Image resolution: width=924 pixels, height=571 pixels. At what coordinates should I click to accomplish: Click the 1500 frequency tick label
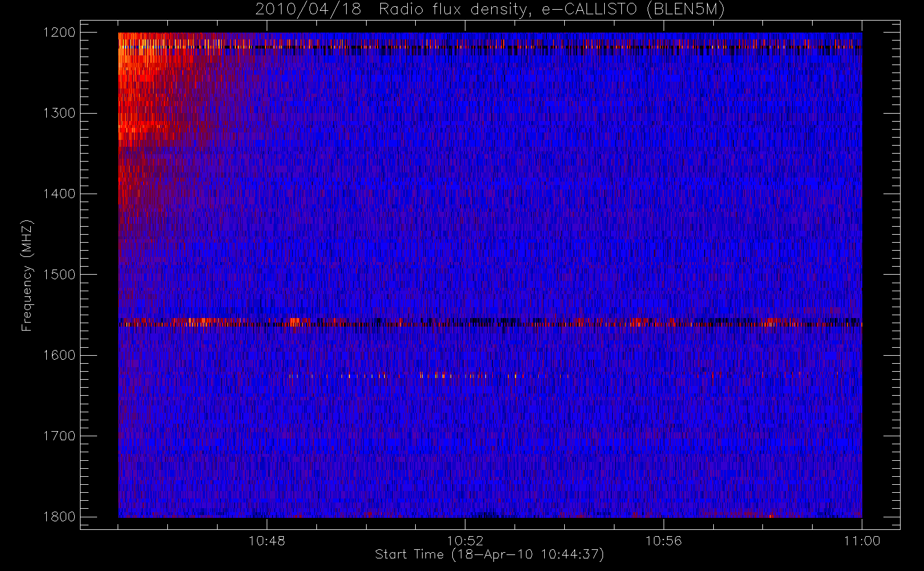(x=59, y=275)
